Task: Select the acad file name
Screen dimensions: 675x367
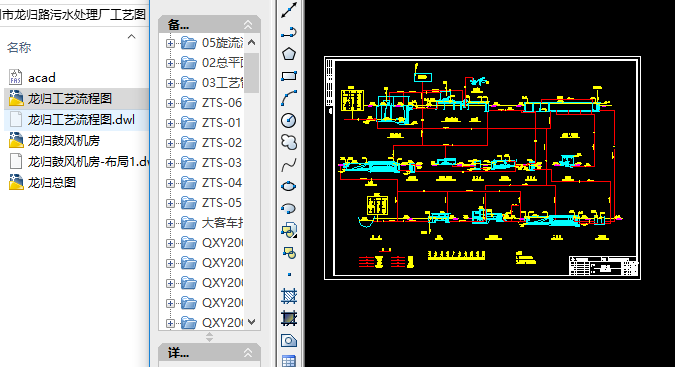Action: [x=42, y=78]
